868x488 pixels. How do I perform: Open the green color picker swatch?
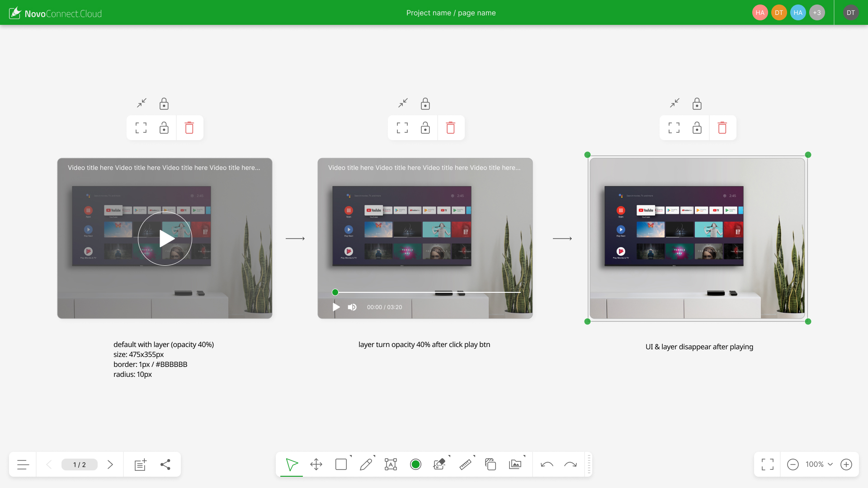click(x=415, y=465)
